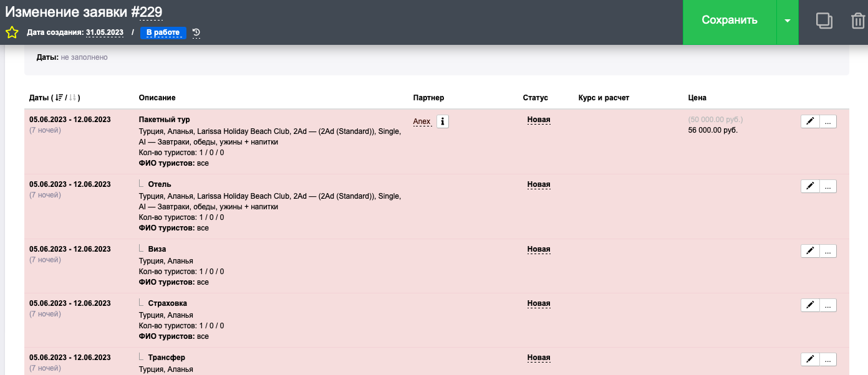Viewport: 868px width, 375px height.
Task: Change the В работе status badge
Action: click(x=163, y=32)
